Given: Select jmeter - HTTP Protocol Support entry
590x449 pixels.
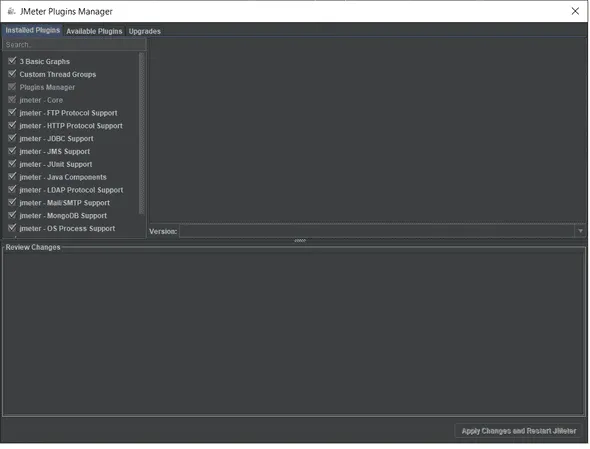Looking at the screenshot, I should click(x=71, y=126).
